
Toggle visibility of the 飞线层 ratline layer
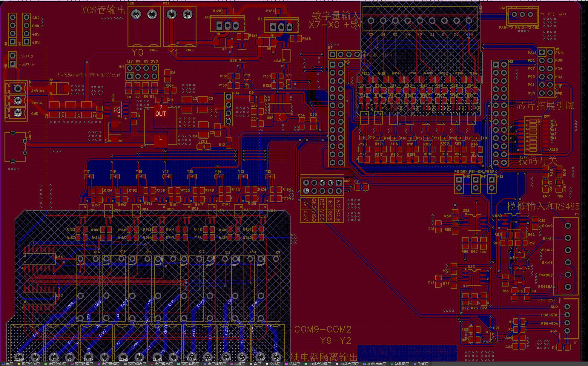click(415, 364)
